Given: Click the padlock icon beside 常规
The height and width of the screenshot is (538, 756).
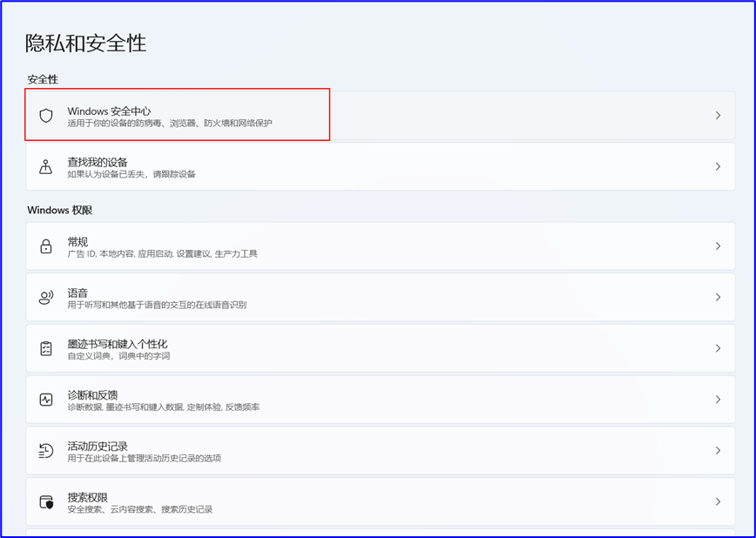Looking at the screenshot, I should point(46,245).
